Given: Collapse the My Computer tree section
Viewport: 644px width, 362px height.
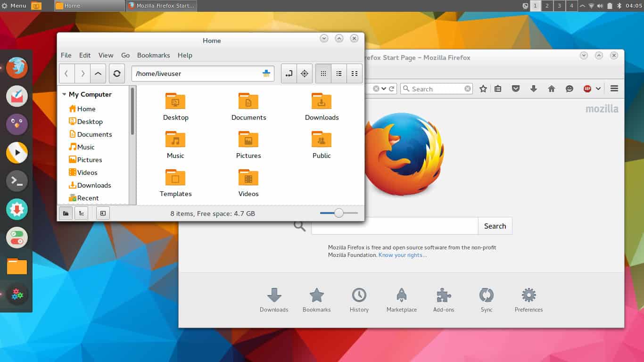Looking at the screenshot, I should pos(64,94).
